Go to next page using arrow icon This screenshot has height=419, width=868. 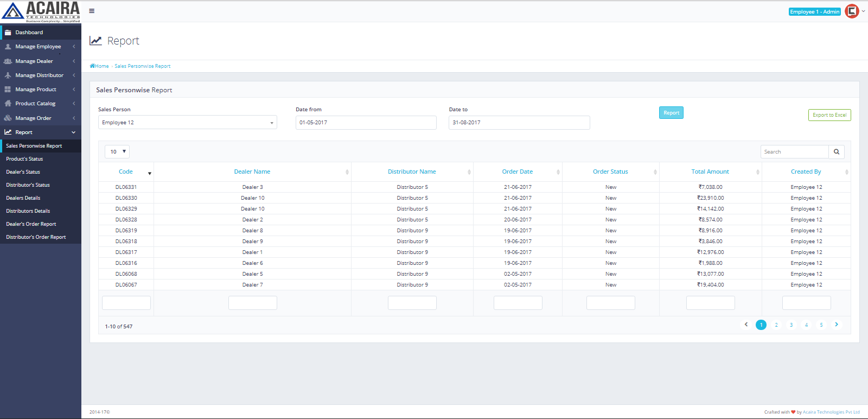[x=836, y=325]
